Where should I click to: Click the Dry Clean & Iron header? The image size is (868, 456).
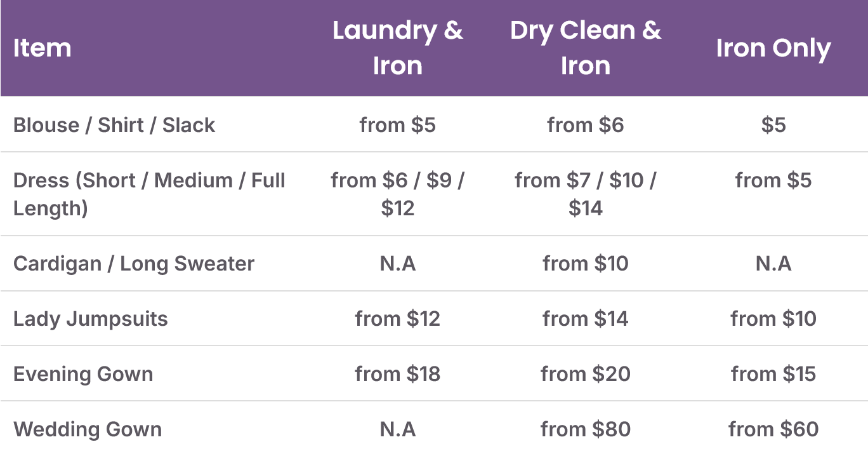pyautogui.click(x=585, y=48)
